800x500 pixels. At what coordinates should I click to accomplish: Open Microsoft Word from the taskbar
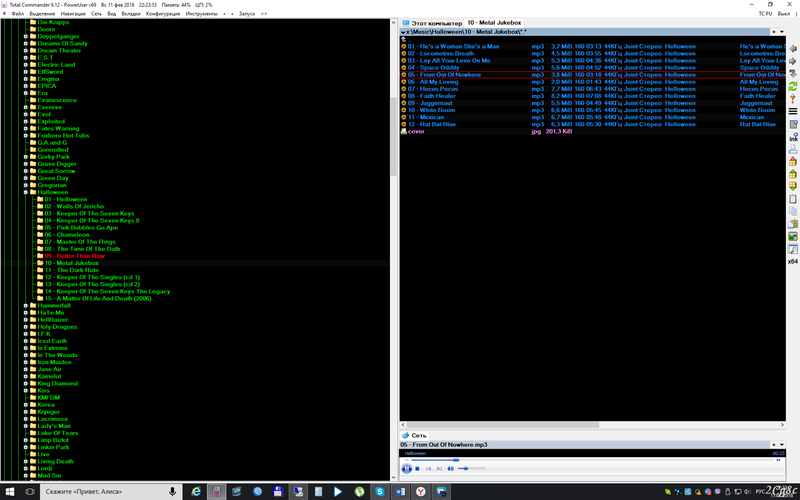click(400, 492)
